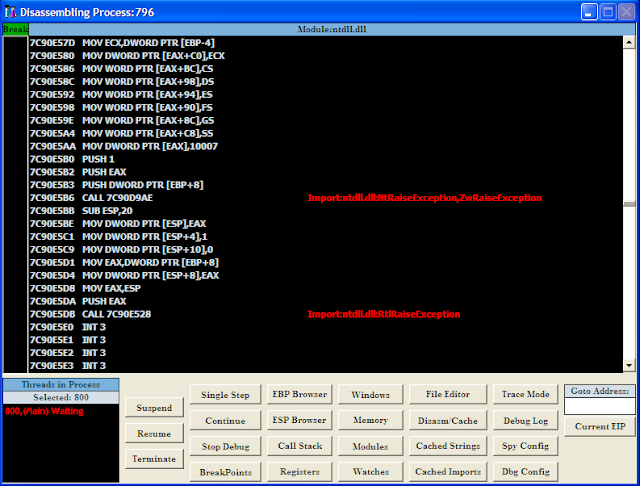Open Disasm/Cache options
This screenshot has width=640, height=486.
click(448, 420)
